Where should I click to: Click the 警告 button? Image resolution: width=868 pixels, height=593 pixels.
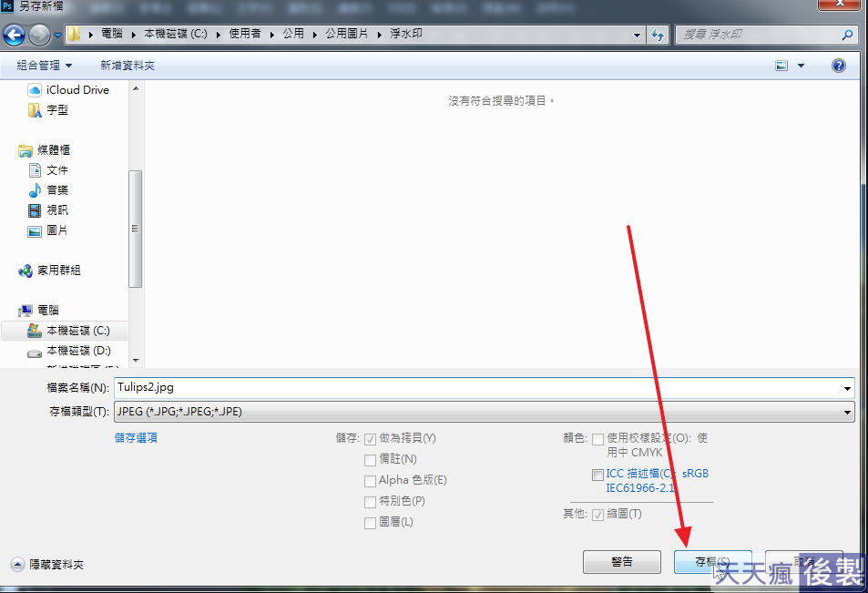click(x=622, y=562)
